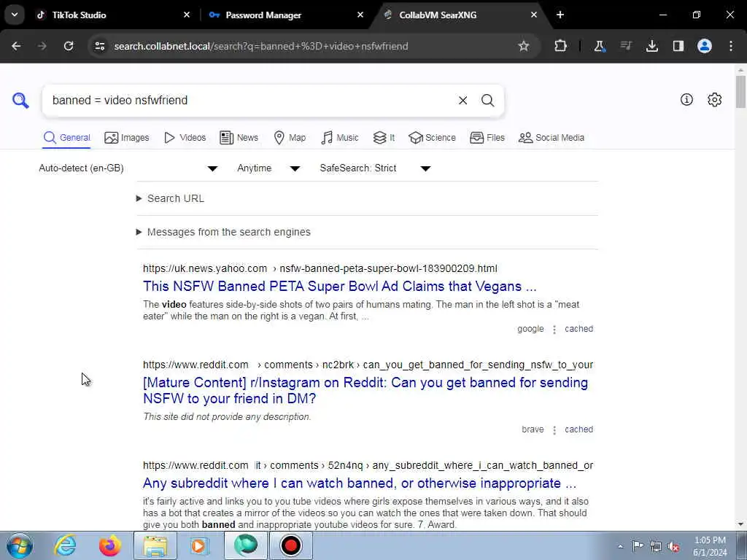The image size is (747, 560).
Task: Click the address bar URL
Action: click(261, 46)
